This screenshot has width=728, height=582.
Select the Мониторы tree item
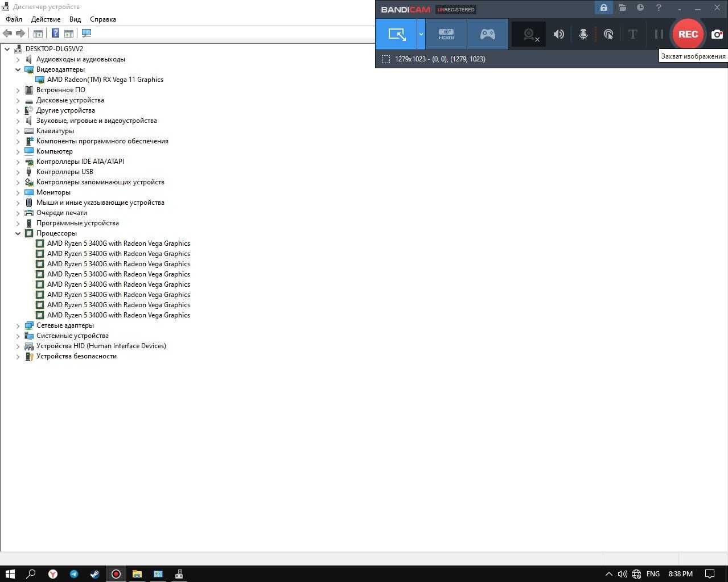pyautogui.click(x=54, y=192)
